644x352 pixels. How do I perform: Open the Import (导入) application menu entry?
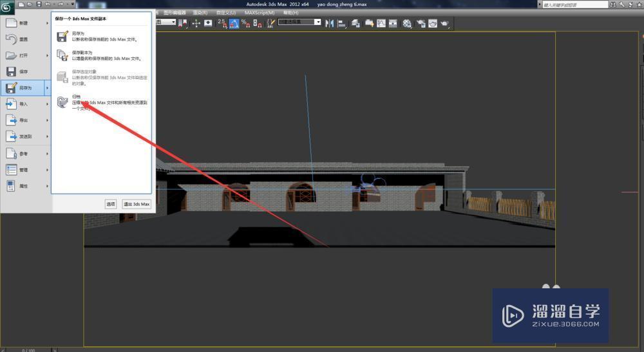click(26, 104)
